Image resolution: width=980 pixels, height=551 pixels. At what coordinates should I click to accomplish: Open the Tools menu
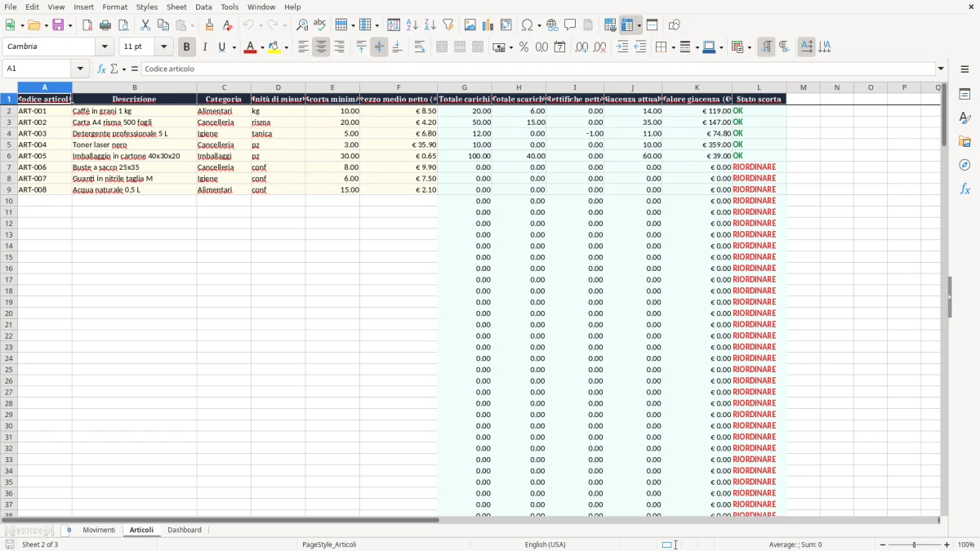(229, 7)
